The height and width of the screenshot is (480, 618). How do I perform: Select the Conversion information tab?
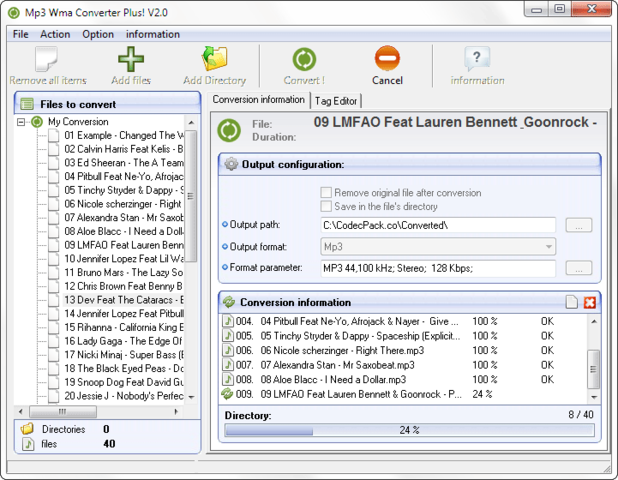pos(259,99)
